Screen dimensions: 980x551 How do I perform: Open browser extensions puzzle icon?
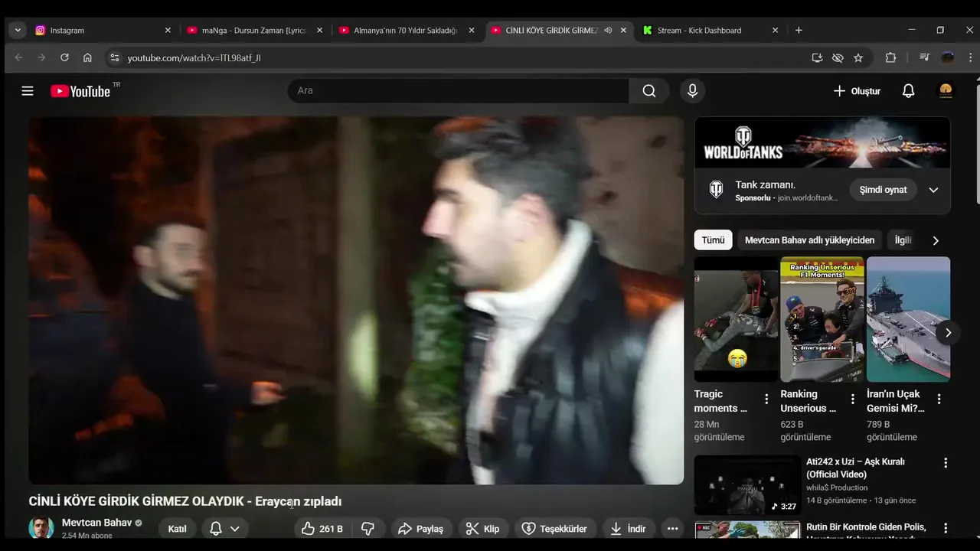click(890, 57)
